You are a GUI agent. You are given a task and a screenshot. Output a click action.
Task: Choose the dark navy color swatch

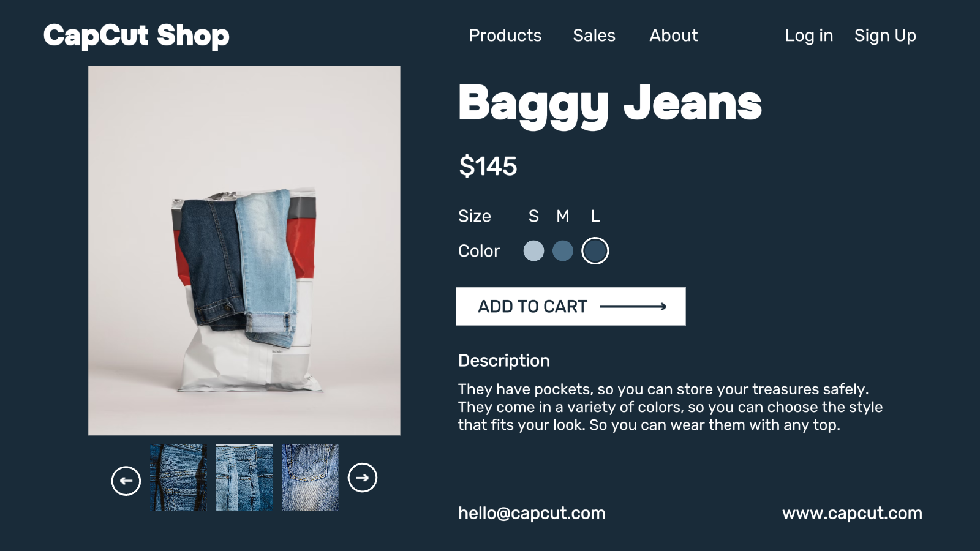click(595, 250)
